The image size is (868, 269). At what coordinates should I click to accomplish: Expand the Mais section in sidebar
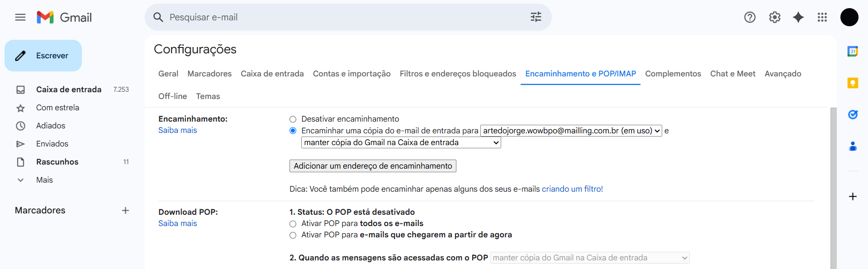pos(44,180)
